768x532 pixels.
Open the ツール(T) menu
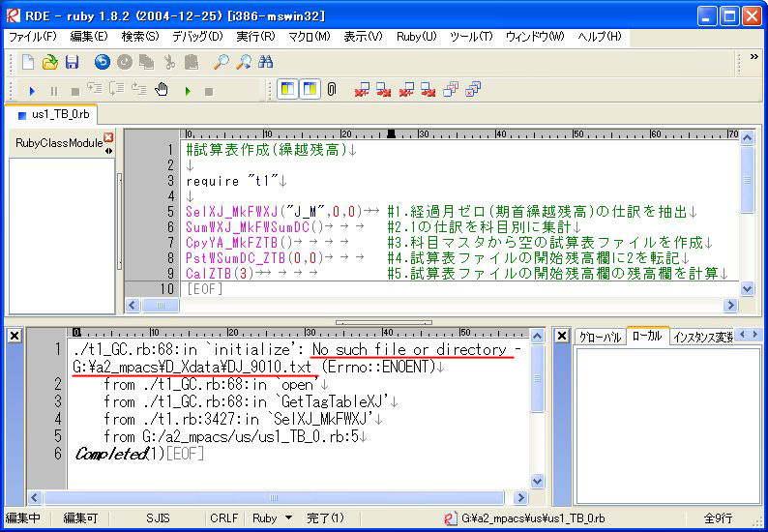click(471, 37)
